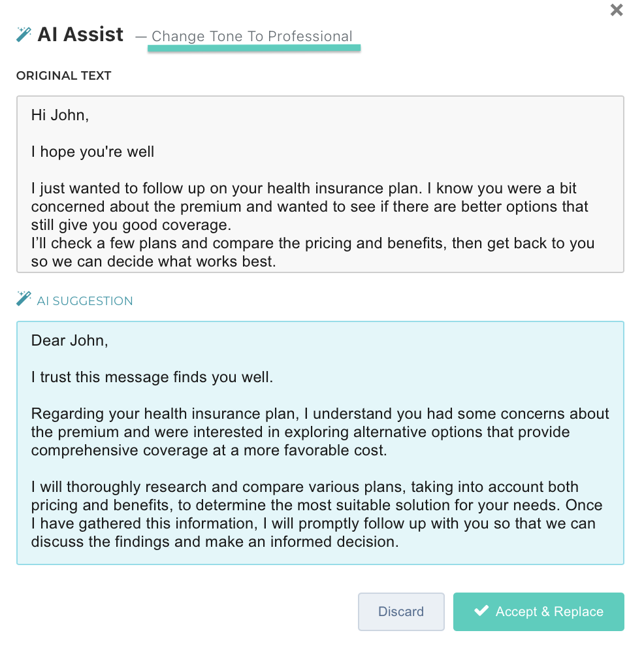Image resolution: width=644 pixels, height=652 pixels.
Task: Click "Hi John," in the original text
Action: coord(60,116)
